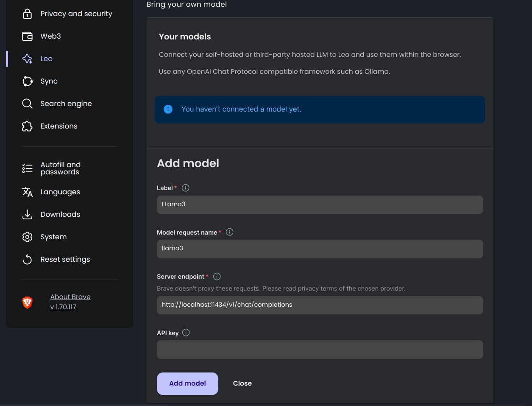
Task: Click the Leo sparkle icon in sidebar
Action: click(x=27, y=59)
